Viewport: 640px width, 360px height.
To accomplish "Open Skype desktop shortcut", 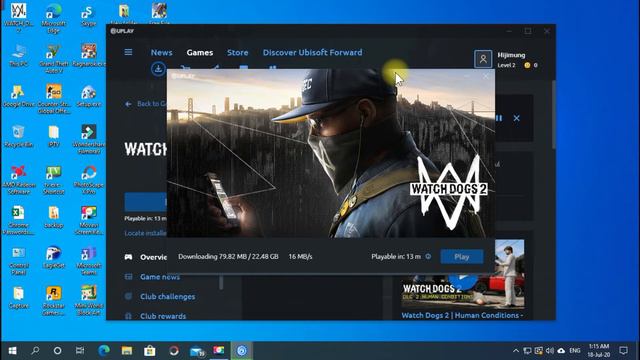I will pos(88,15).
